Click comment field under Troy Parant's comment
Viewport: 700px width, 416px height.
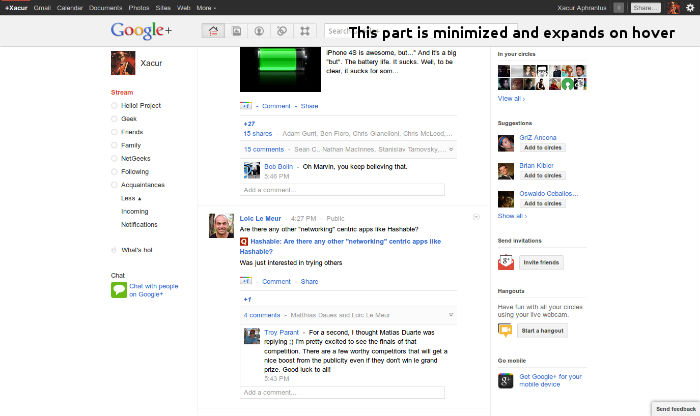[x=342, y=392]
